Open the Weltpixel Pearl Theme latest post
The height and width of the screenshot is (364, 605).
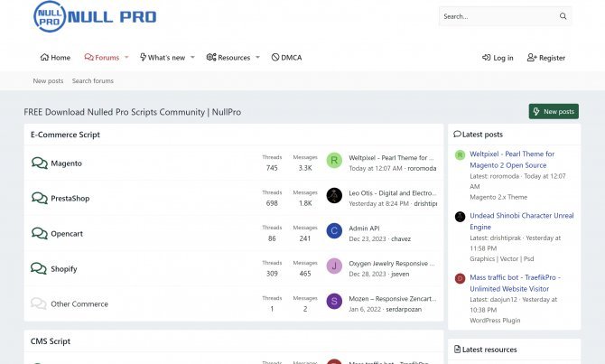tap(512, 159)
